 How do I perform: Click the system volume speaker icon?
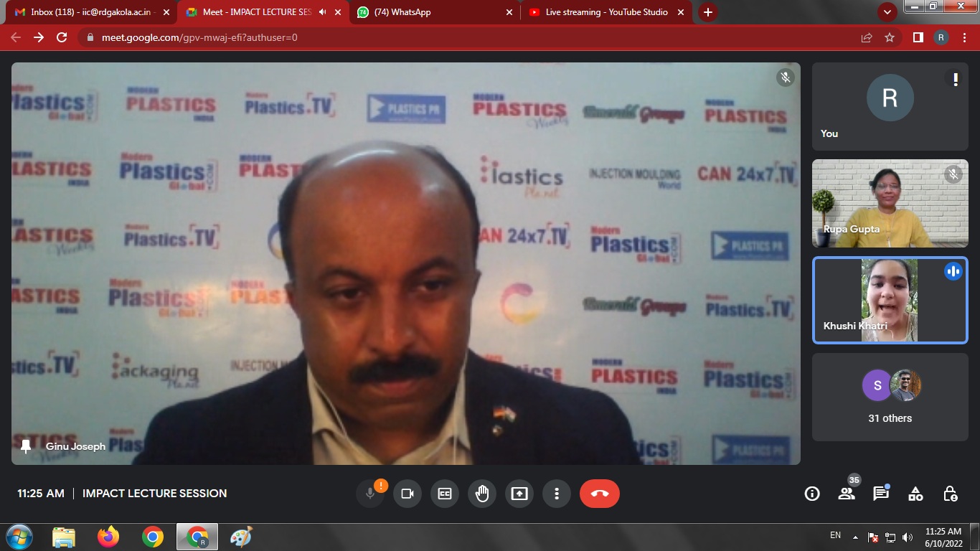pyautogui.click(x=908, y=537)
